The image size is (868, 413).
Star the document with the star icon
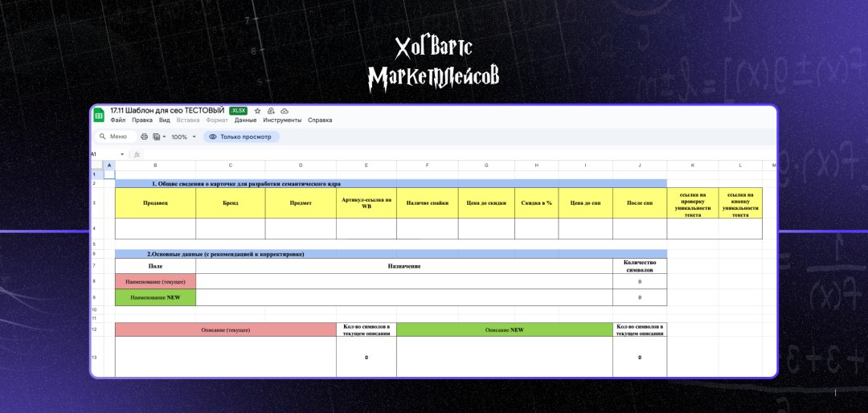click(257, 110)
